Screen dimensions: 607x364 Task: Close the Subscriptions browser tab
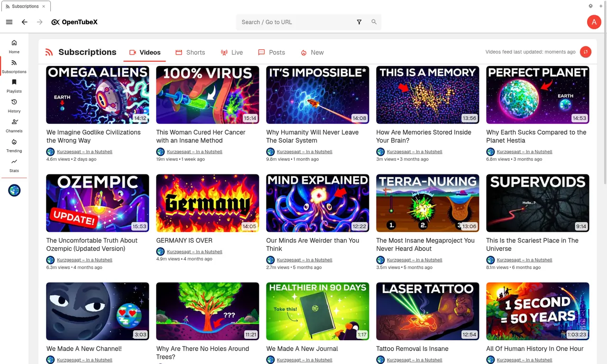(x=45, y=7)
